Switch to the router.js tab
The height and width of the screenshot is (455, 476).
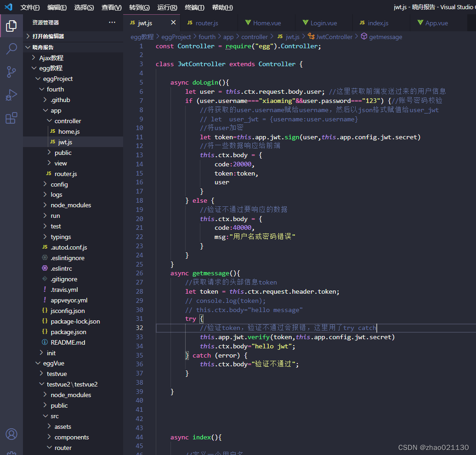207,23
